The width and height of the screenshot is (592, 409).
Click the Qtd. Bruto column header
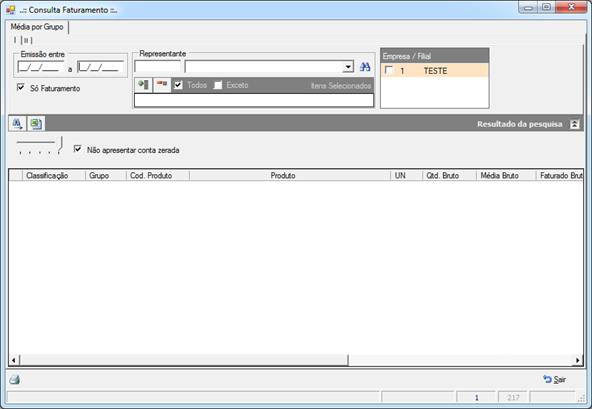tap(449, 176)
